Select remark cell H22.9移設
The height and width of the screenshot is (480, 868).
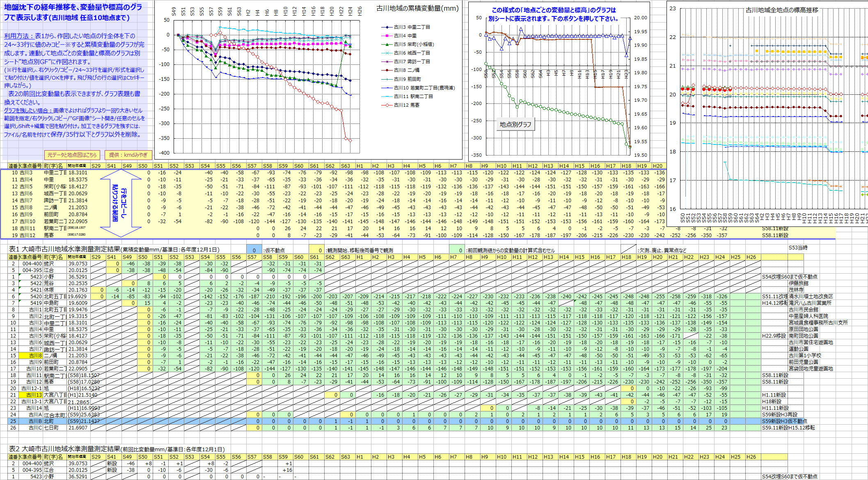coord(774,336)
